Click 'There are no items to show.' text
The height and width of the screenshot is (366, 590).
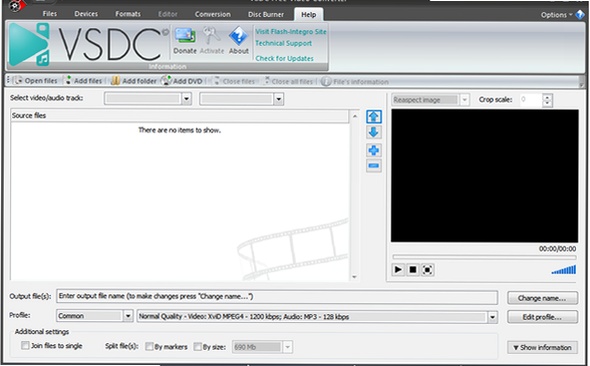[179, 130]
